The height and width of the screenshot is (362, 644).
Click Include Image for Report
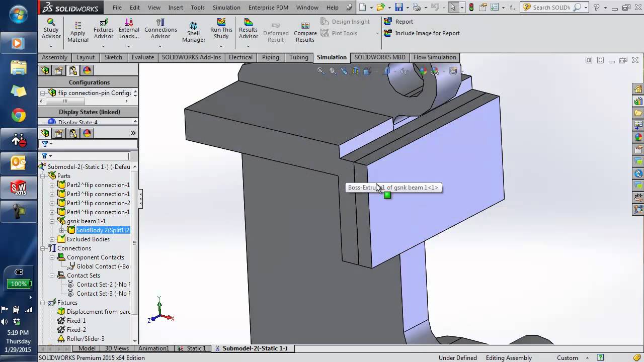click(x=422, y=33)
